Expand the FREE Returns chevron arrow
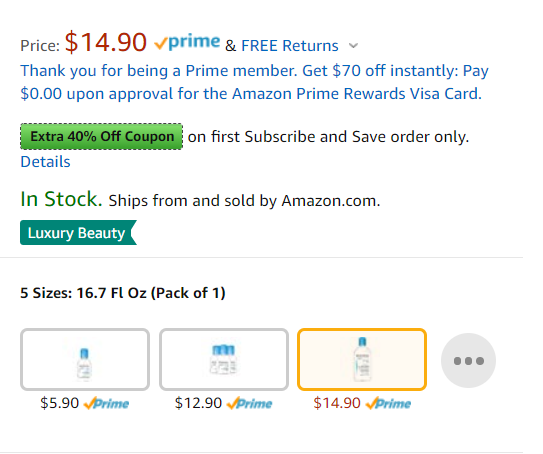This screenshot has height=454, width=543. (x=353, y=46)
